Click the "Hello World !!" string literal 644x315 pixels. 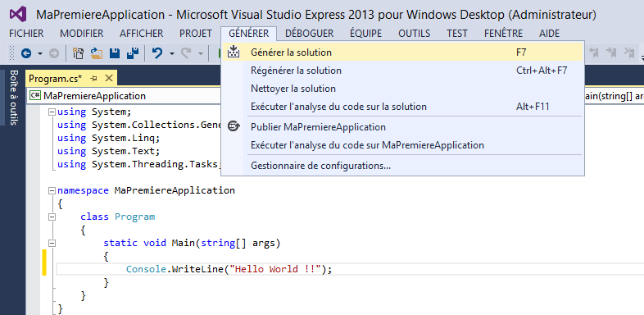pyautogui.click(x=275, y=269)
